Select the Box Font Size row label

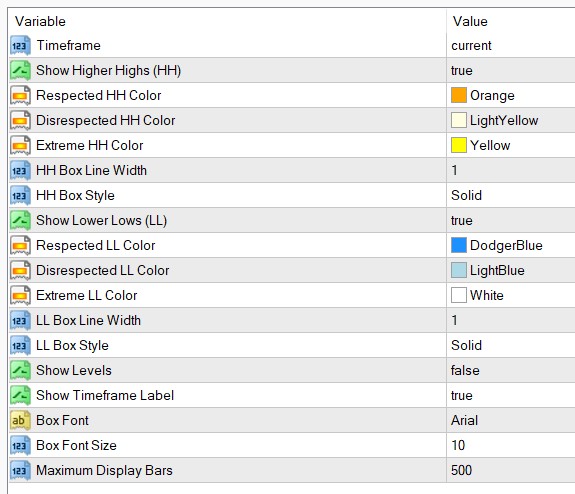click(x=76, y=445)
